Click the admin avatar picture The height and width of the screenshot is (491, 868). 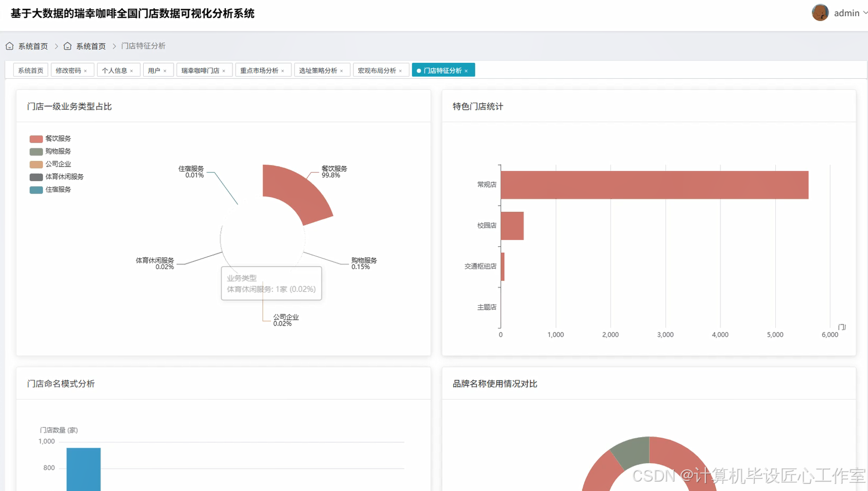[x=820, y=13]
